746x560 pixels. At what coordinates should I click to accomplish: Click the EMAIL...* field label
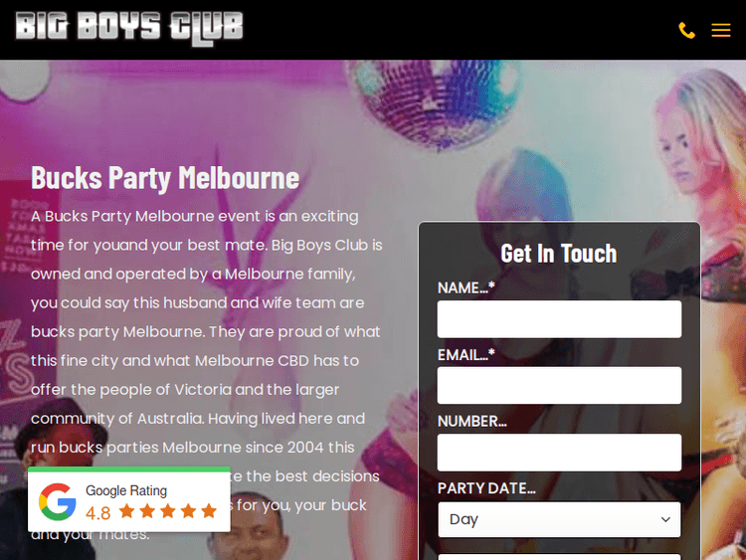tap(466, 355)
